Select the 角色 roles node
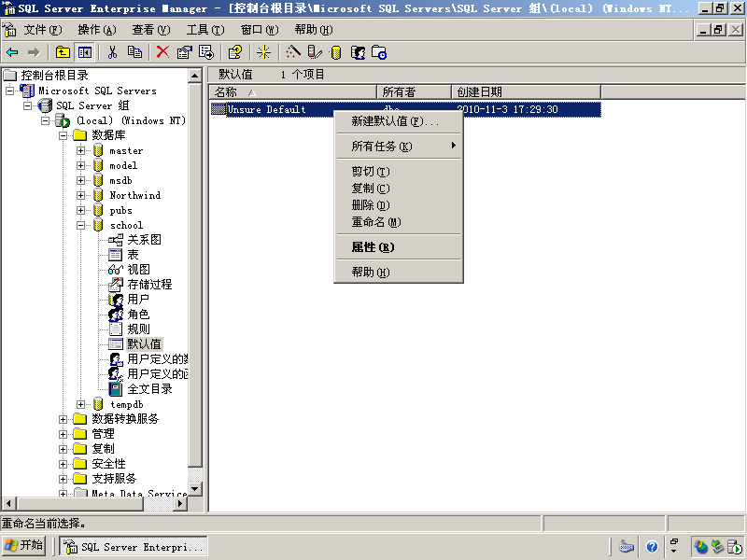The width and height of the screenshot is (747, 560). tap(138, 315)
